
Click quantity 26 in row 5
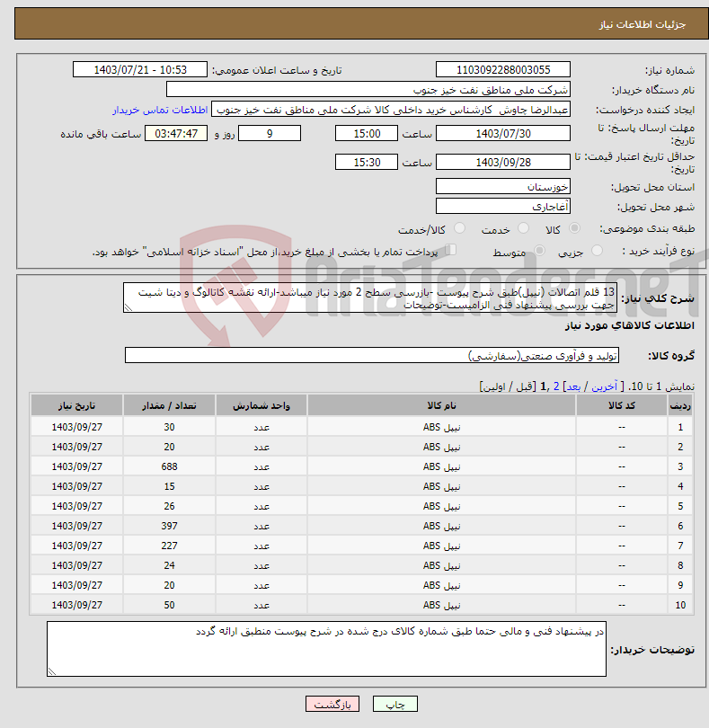pos(169,506)
